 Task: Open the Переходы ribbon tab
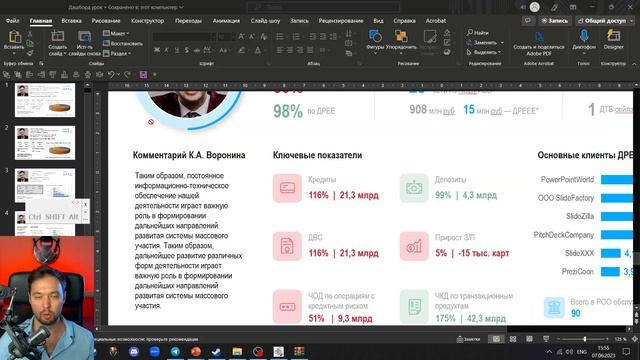188,20
